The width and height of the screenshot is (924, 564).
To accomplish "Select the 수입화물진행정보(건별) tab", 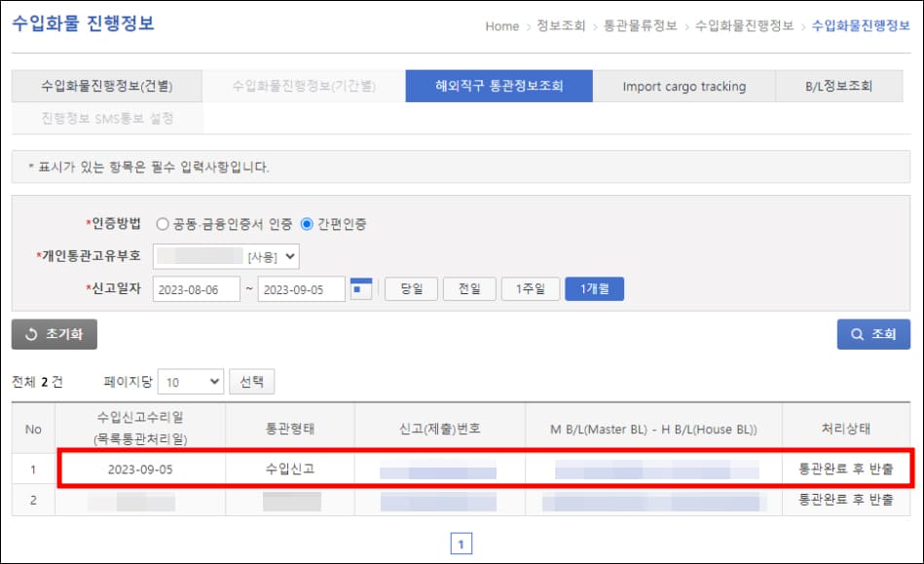I will (x=110, y=86).
